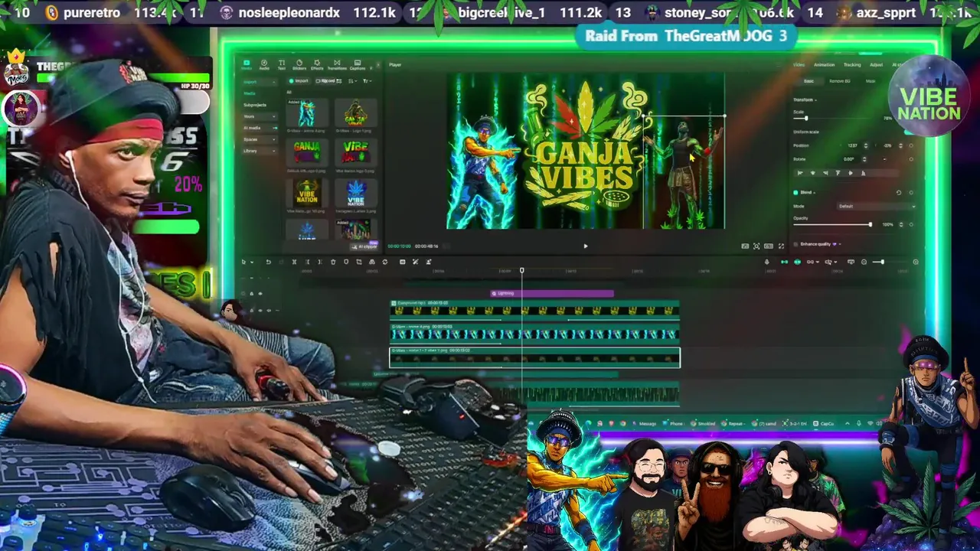980x551 pixels.
Task: Switch to the Tracking inspector tab
Action: tap(852, 64)
